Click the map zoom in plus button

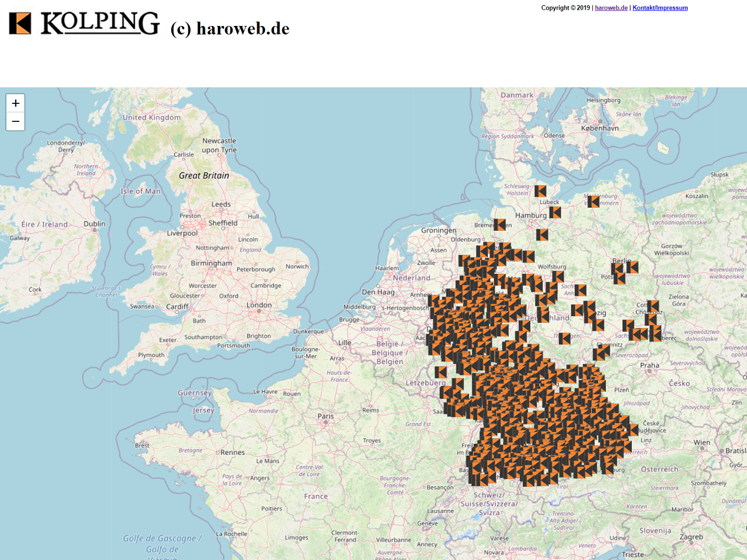(15, 103)
